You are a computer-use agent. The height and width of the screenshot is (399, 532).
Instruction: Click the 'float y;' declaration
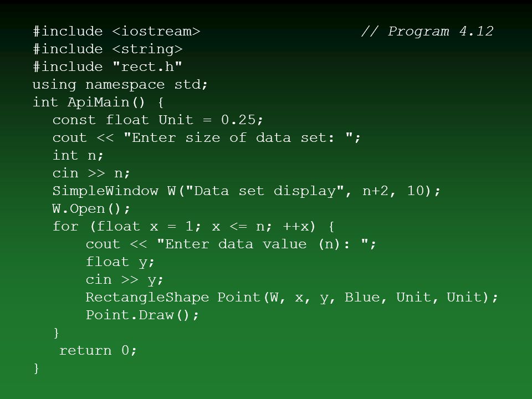(x=120, y=262)
